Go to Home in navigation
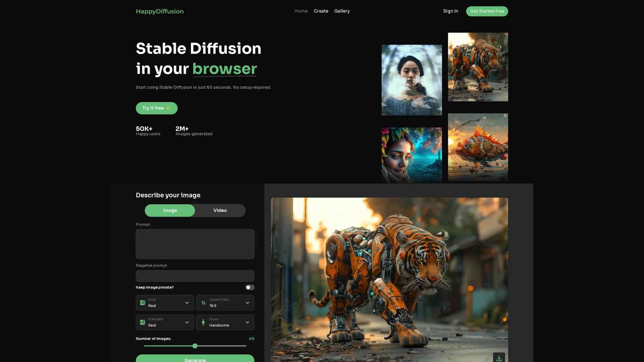This screenshot has width=644, height=362. point(301,11)
